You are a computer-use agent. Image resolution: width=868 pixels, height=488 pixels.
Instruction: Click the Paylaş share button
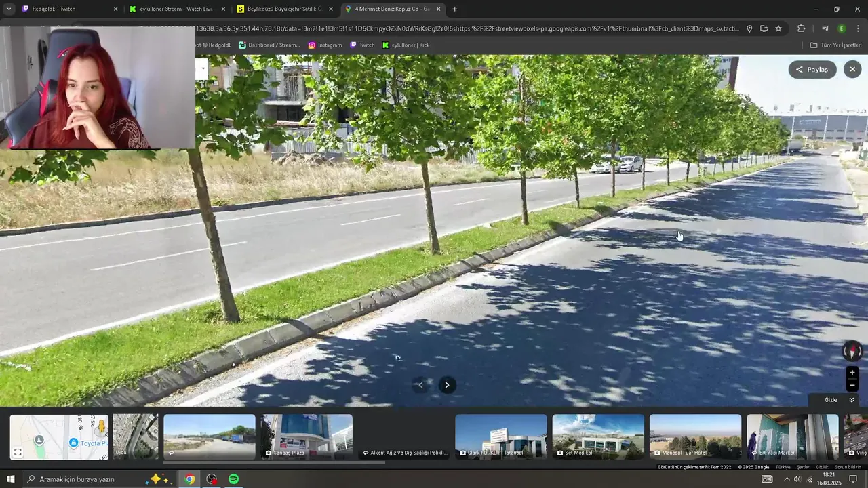point(812,69)
